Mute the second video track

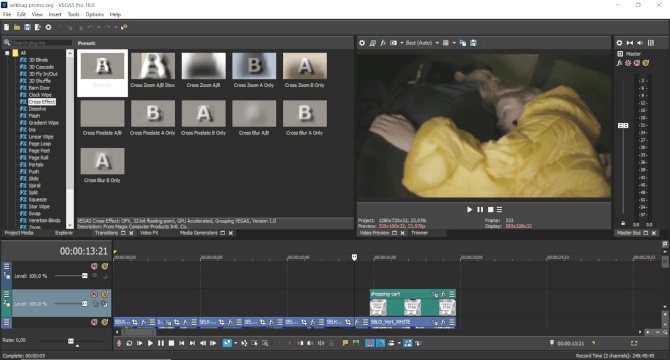pos(94,294)
